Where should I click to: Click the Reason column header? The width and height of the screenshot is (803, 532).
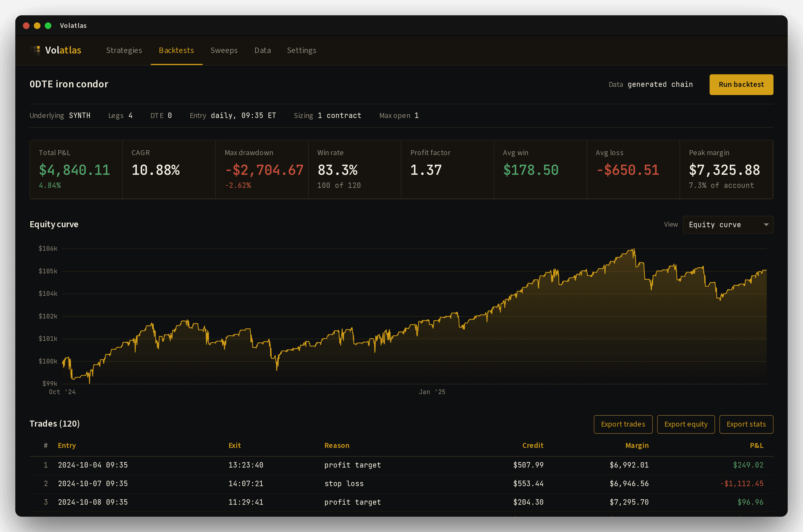[x=337, y=445]
